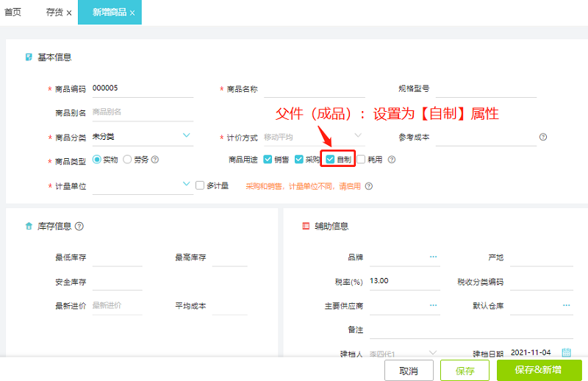This screenshot has height=381, width=588.
Task: Open 默认仓库 picker ellipsis
Action: coord(566,305)
